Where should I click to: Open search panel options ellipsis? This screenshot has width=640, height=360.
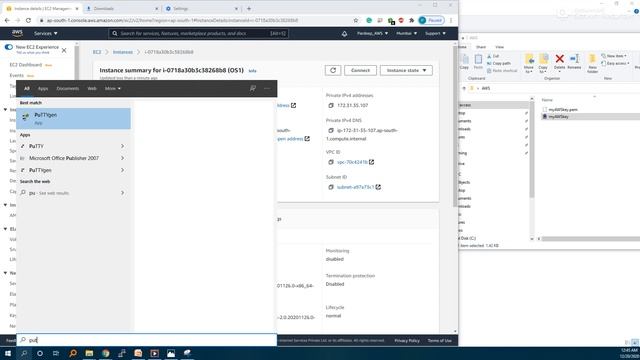click(x=267, y=88)
